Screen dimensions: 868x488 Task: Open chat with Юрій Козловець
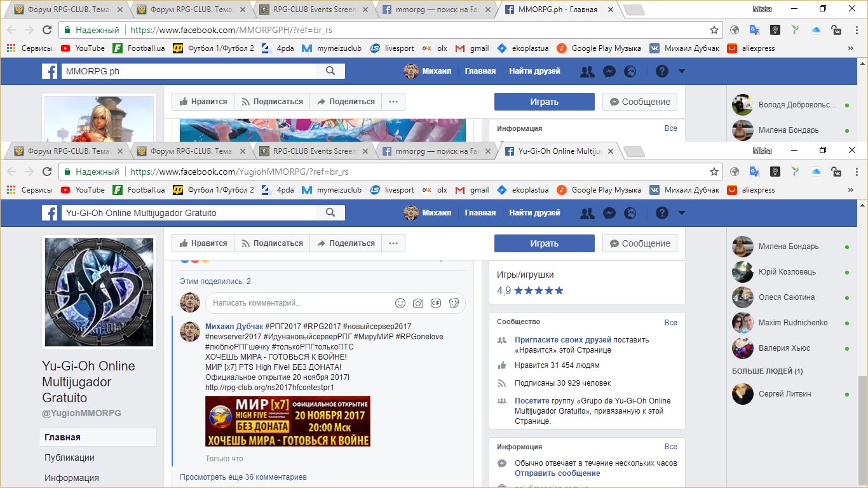pyautogui.click(x=790, y=272)
